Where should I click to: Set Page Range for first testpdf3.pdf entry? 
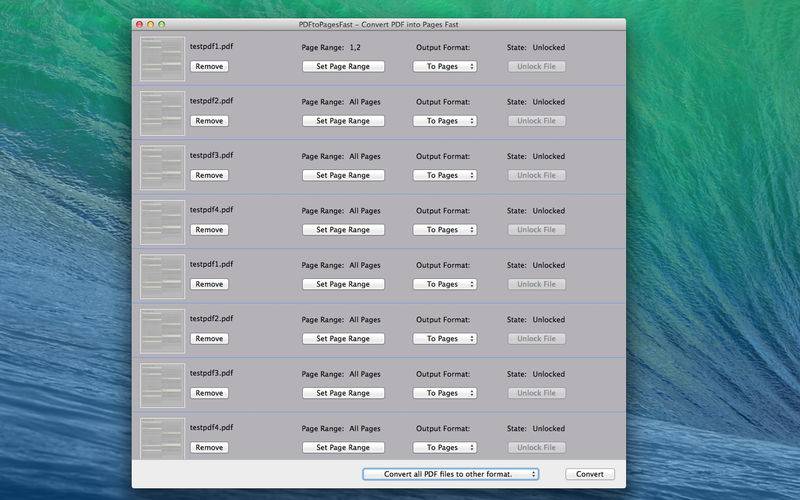343,175
